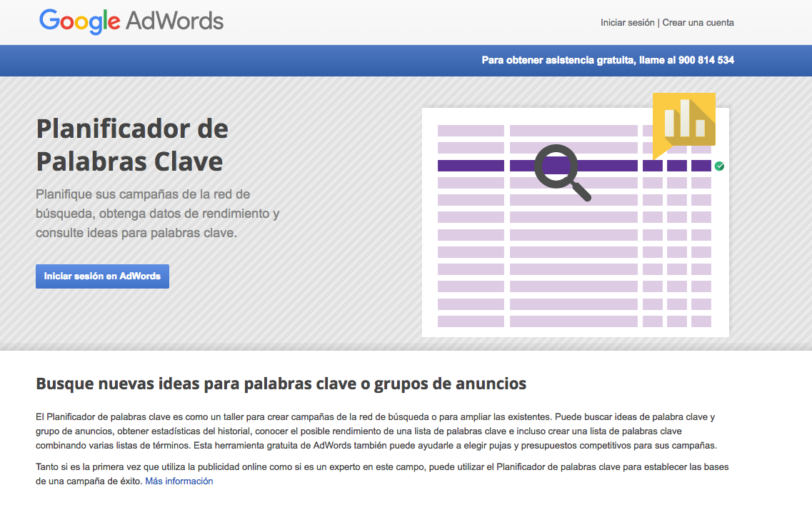Viewport: 812px width, 510px height.
Task: Click the phone number 900 814 534 banner text
Action: click(x=706, y=60)
